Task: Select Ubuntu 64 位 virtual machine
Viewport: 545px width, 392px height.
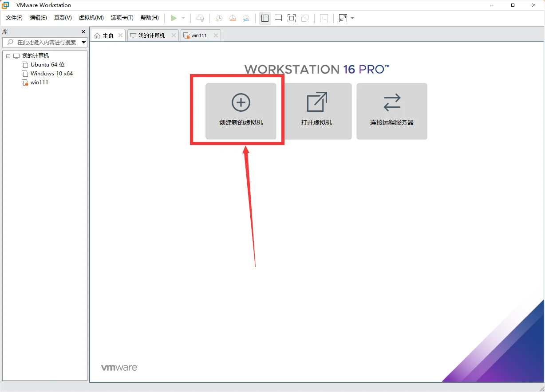Action: coord(47,65)
